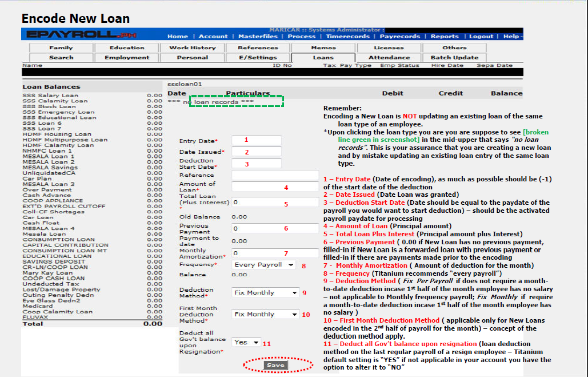Select SSS Salary Loan in loan list
The height and width of the screenshot is (377, 588).
[50, 96]
